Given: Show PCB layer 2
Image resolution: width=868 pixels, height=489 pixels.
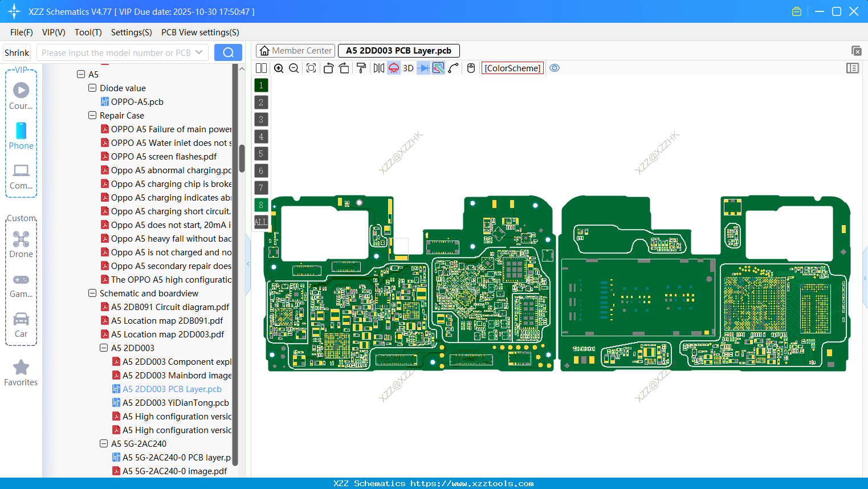Looking at the screenshot, I should (261, 103).
